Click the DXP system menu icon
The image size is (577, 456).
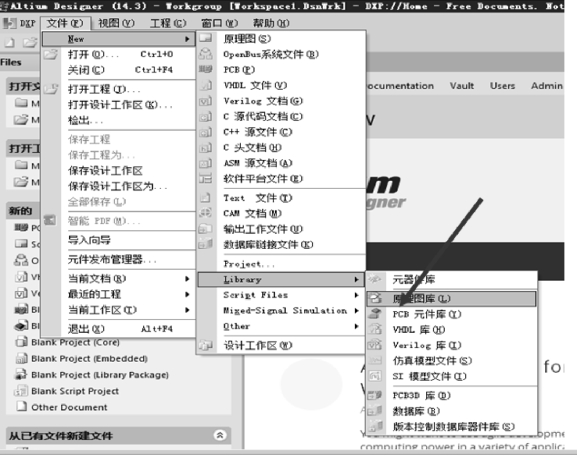(x=8, y=23)
